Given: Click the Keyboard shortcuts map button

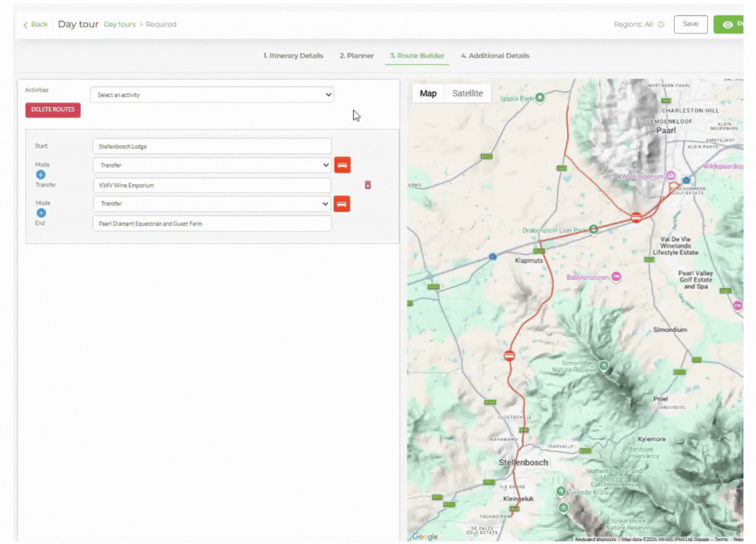Looking at the screenshot, I should click(595, 539).
